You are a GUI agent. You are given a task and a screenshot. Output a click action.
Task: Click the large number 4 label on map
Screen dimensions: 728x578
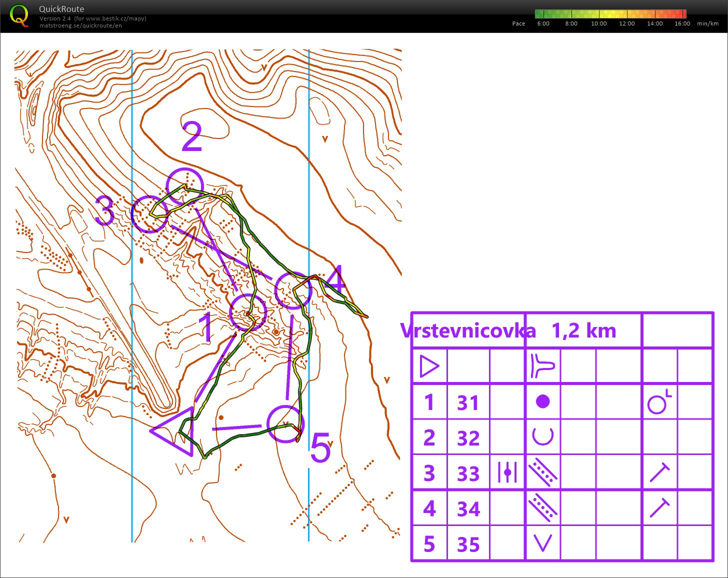[335, 279]
